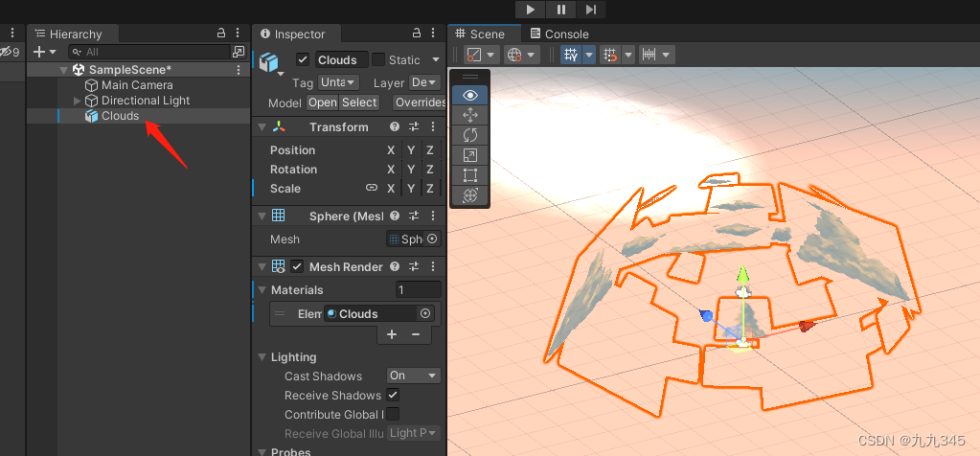
Task: Click the Step frame button
Action: pyautogui.click(x=591, y=10)
